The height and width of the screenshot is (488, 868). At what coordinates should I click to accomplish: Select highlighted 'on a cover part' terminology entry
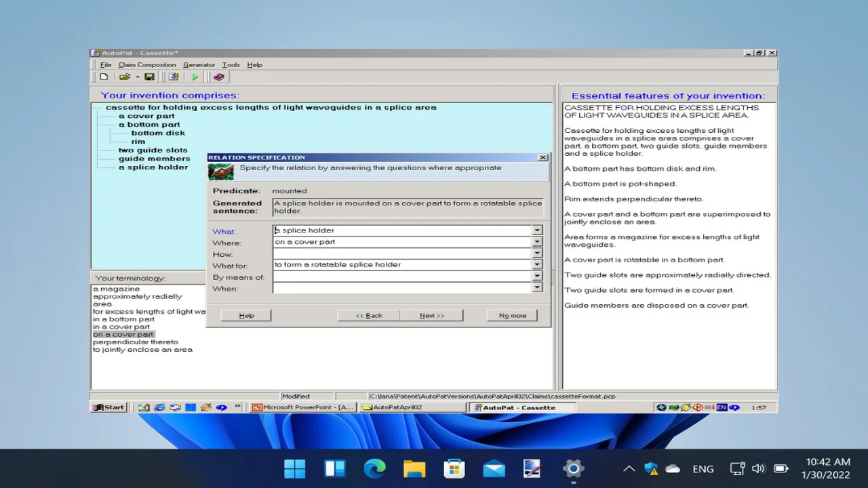123,334
